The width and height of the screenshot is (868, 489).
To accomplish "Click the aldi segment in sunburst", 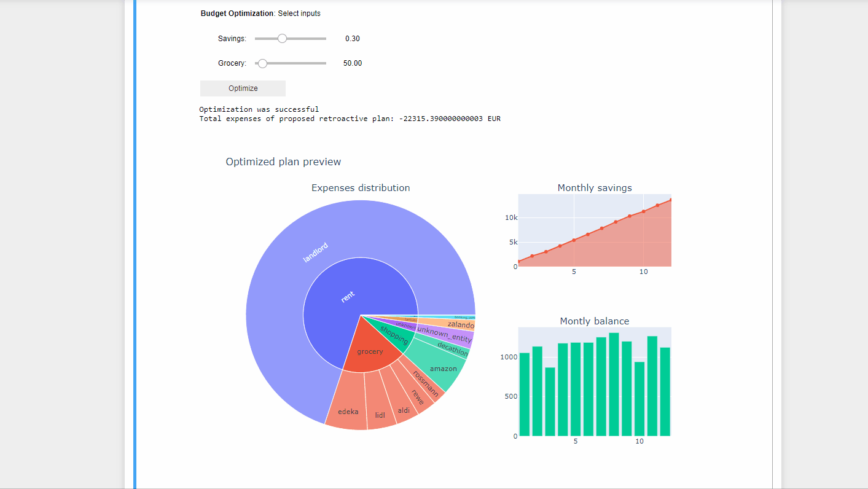I will (x=404, y=410).
